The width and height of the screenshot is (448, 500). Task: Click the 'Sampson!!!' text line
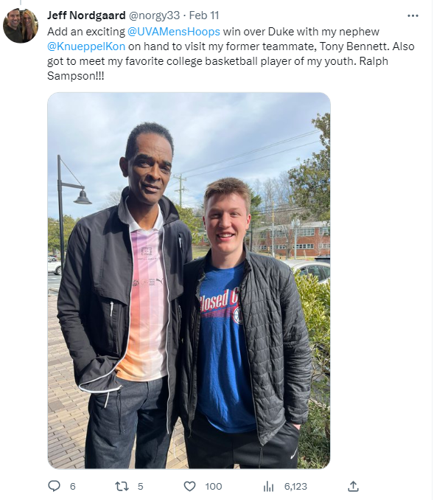coord(75,76)
